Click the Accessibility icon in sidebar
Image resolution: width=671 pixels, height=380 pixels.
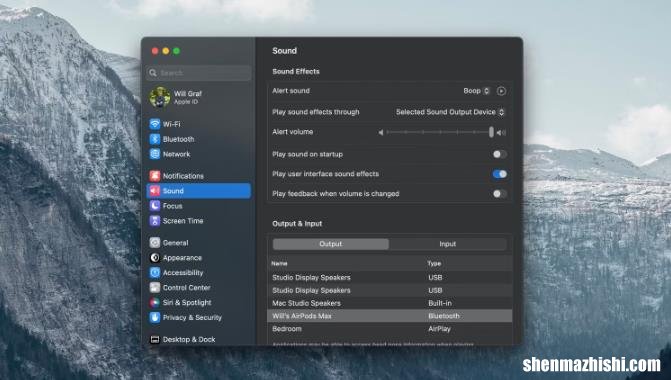pyautogui.click(x=155, y=273)
